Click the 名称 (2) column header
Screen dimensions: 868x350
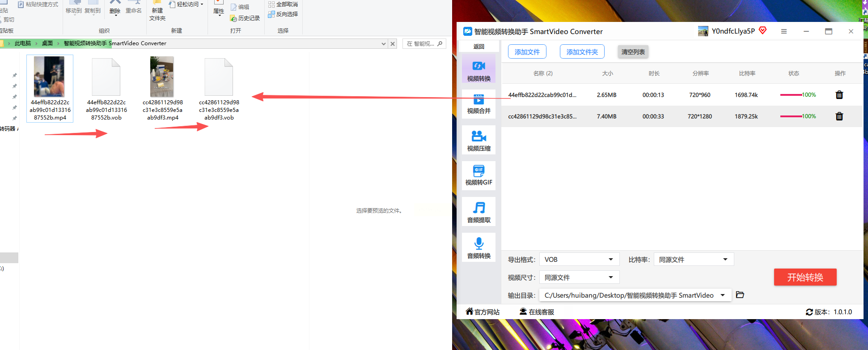(x=543, y=73)
